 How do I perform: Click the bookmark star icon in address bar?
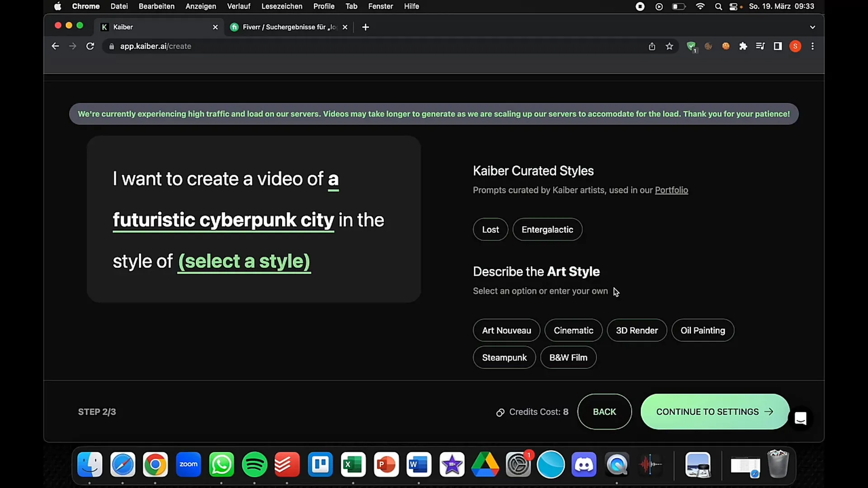669,47
